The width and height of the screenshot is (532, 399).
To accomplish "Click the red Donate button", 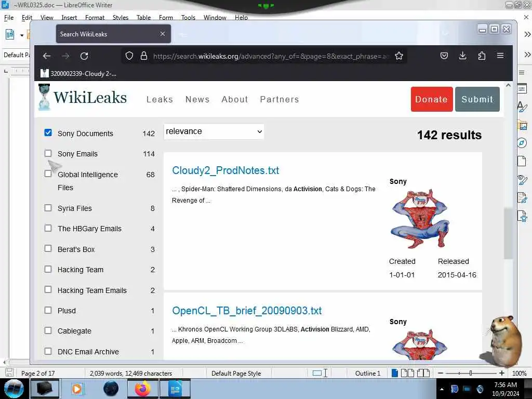I will tap(432, 99).
